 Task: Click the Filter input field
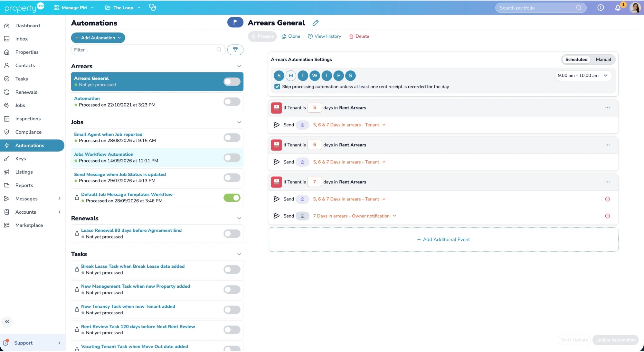[x=148, y=50]
